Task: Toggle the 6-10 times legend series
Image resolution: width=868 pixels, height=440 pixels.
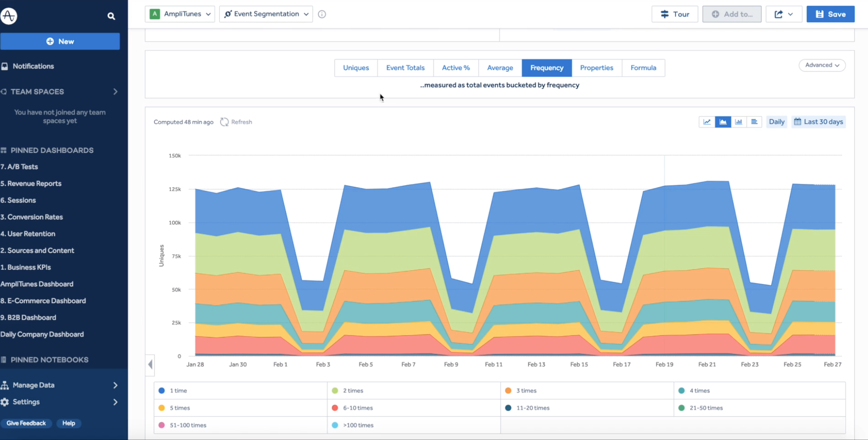Action: pyautogui.click(x=414, y=408)
